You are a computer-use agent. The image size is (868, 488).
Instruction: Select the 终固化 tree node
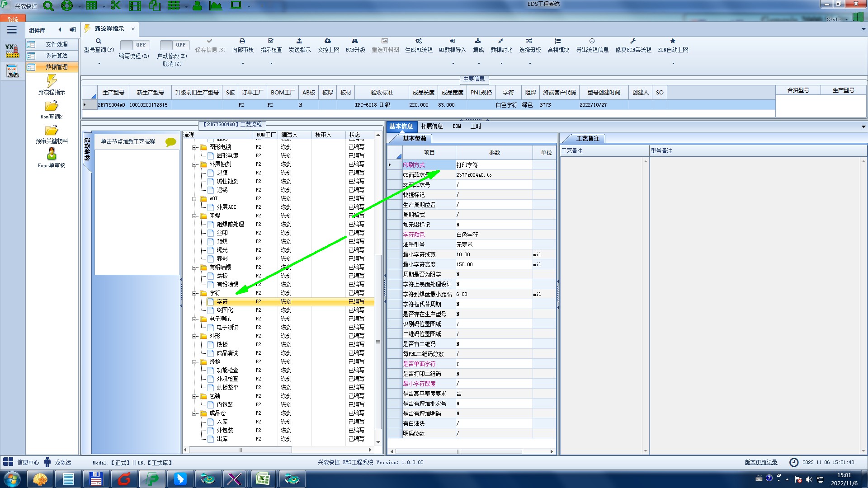(x=225, y=310)
